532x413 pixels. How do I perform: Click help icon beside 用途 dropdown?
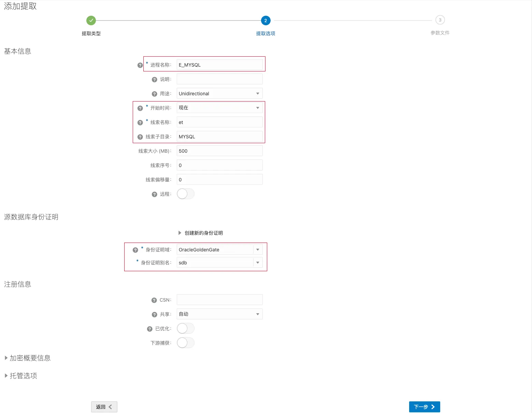(x=154, y=94)
